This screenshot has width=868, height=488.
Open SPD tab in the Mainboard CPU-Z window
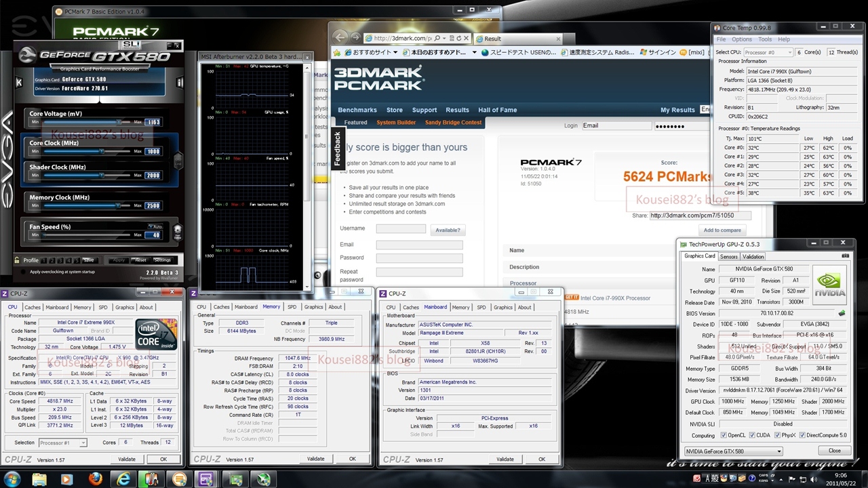coord(481,307)
